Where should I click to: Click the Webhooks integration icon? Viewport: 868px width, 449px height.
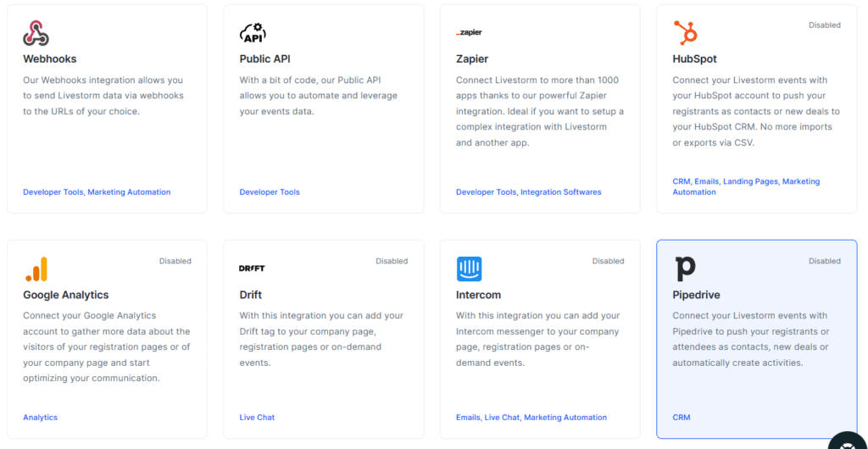tap(36, 33)
